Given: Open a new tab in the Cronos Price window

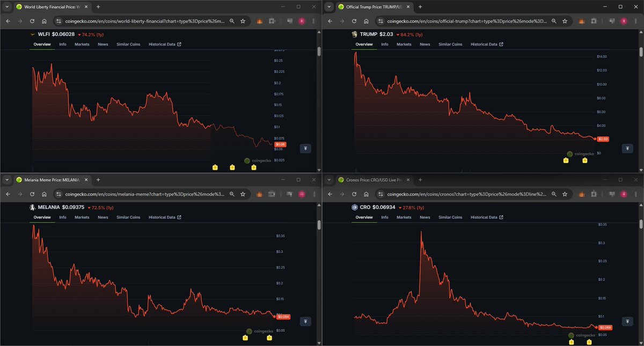Looking at the screenshot, I should click(x=420, y=180).
